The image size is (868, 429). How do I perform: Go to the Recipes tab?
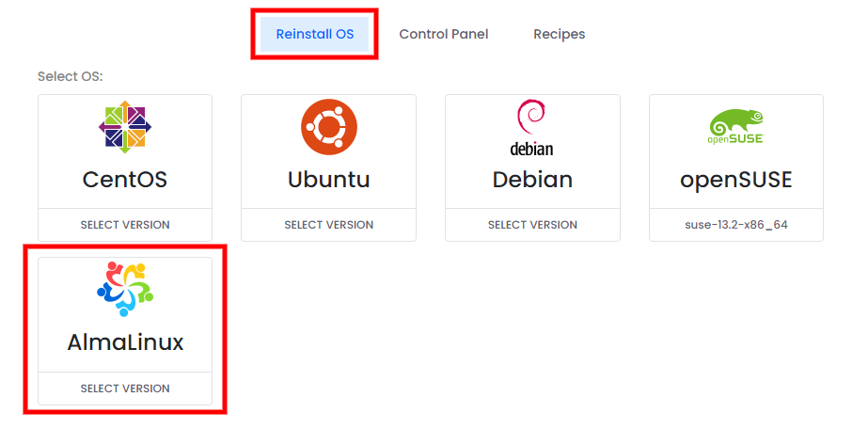(x=560, y=34)
